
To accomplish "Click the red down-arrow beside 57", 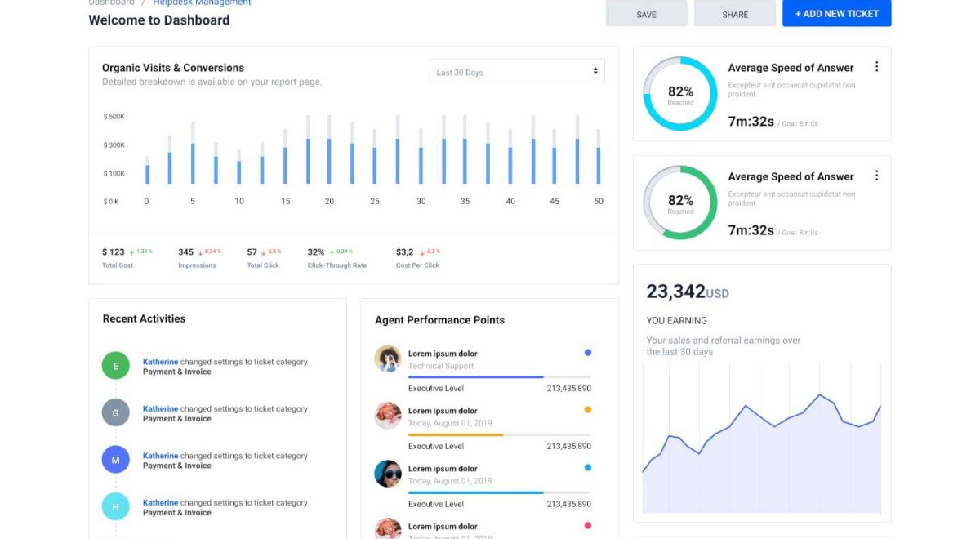I will [264, 252].
